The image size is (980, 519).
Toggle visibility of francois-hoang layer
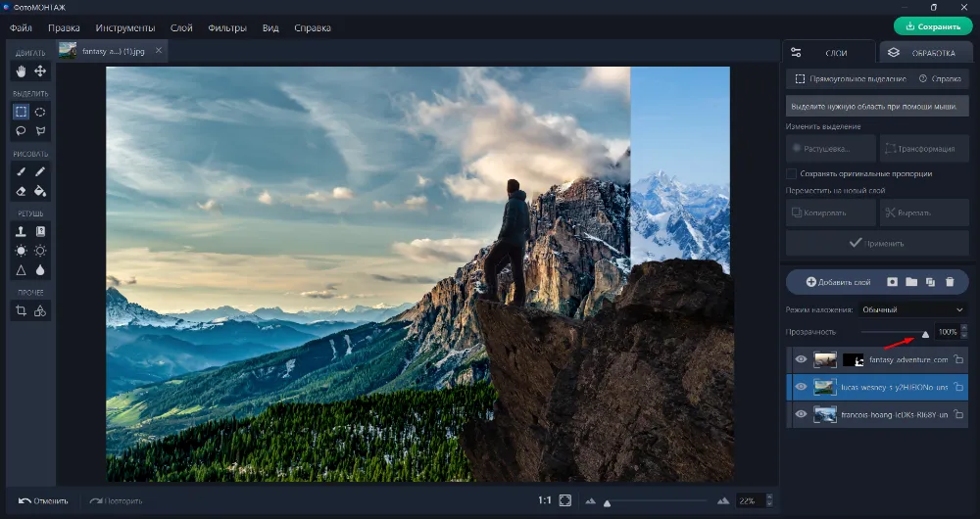click(801, 414)
